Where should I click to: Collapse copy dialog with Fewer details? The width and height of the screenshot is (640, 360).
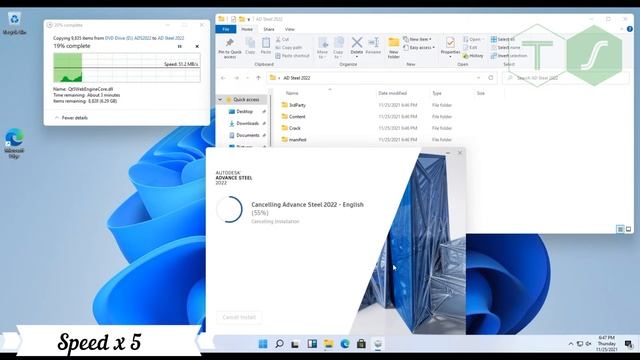[71, 118]
